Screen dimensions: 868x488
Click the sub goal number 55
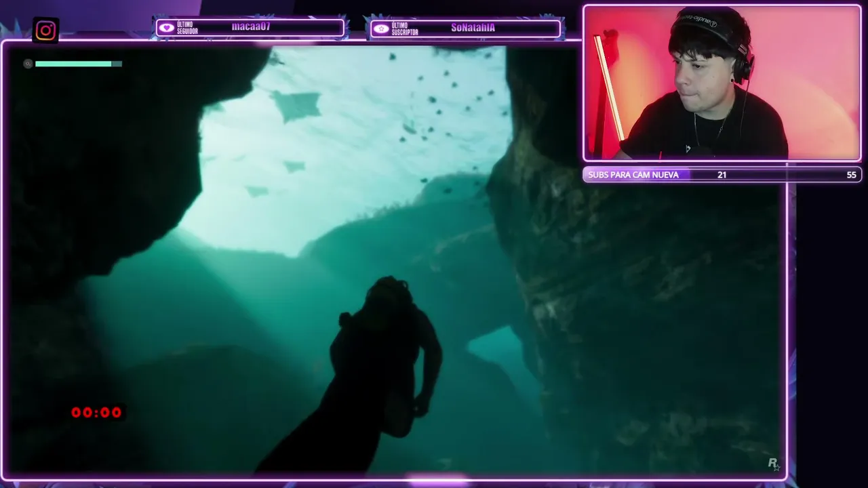click(852, 175)
